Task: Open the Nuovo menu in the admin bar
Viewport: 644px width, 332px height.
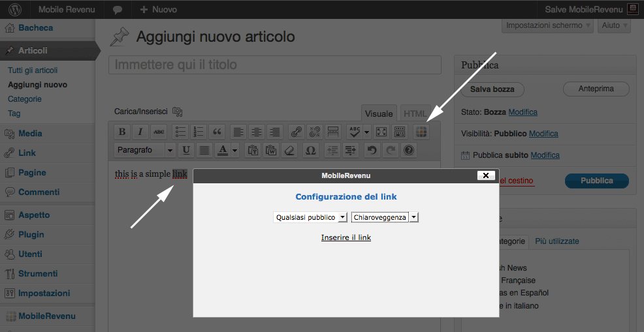Action: 159,9
